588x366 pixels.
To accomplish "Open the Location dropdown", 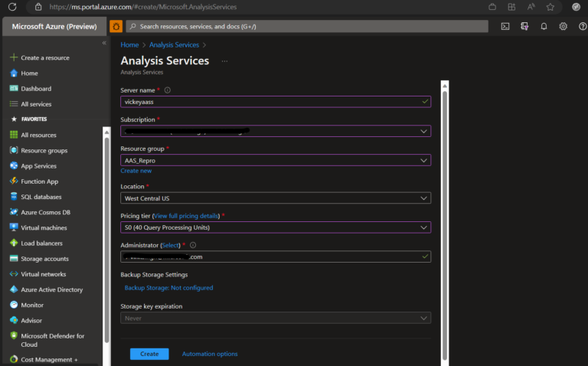I will click(276, 198).
